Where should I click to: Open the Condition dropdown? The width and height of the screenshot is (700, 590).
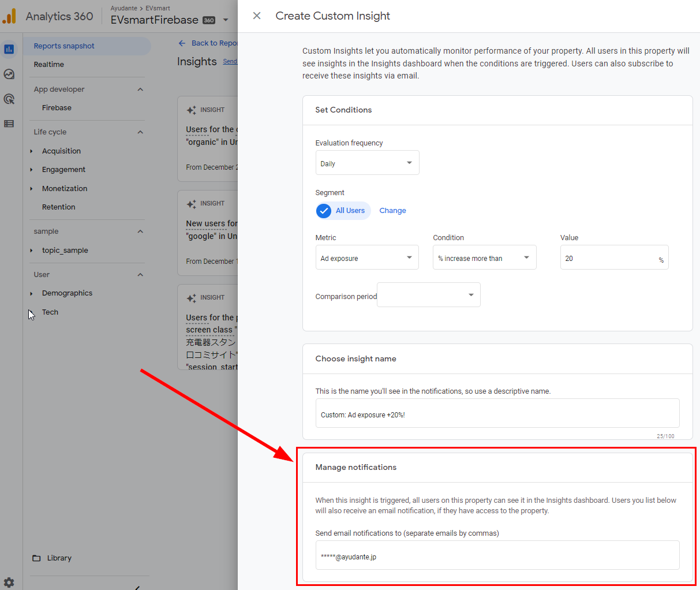point(484,257)
